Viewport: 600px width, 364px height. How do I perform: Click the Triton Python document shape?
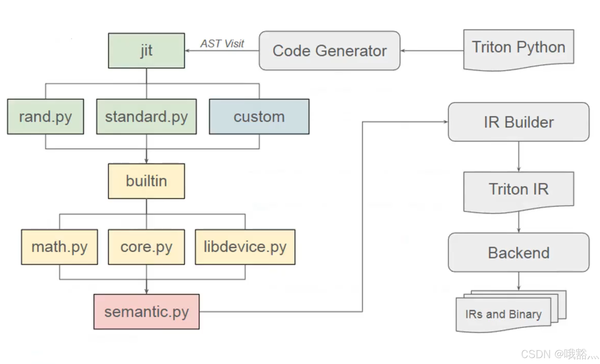click(518, 48)
